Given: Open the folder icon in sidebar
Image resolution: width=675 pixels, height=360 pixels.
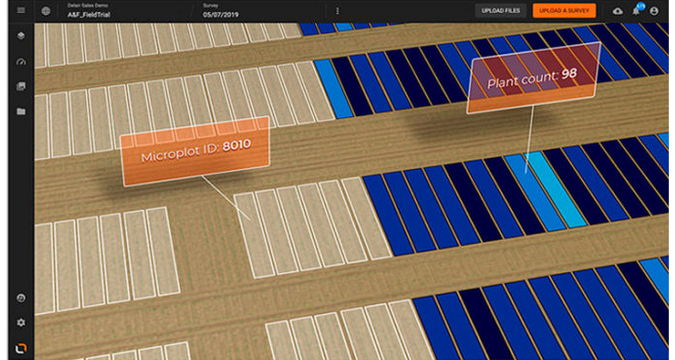Looking at the screenshot, I should click(21, 112).
